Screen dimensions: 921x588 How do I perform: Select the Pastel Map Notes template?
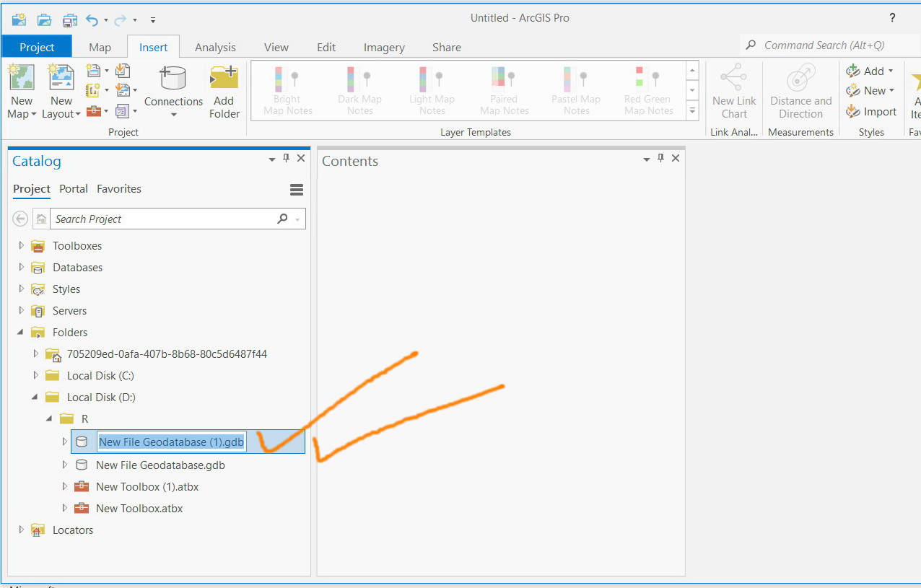(x=576, y=90)
